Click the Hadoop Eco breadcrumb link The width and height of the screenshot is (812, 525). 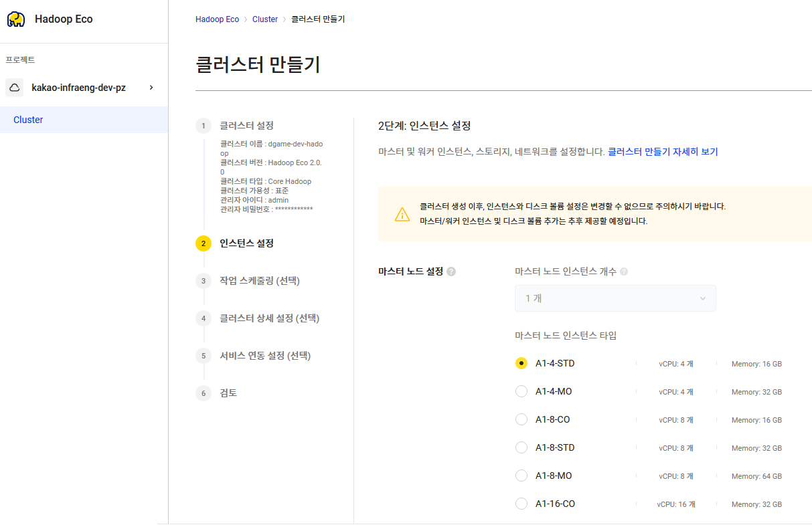tap(217, 19)
